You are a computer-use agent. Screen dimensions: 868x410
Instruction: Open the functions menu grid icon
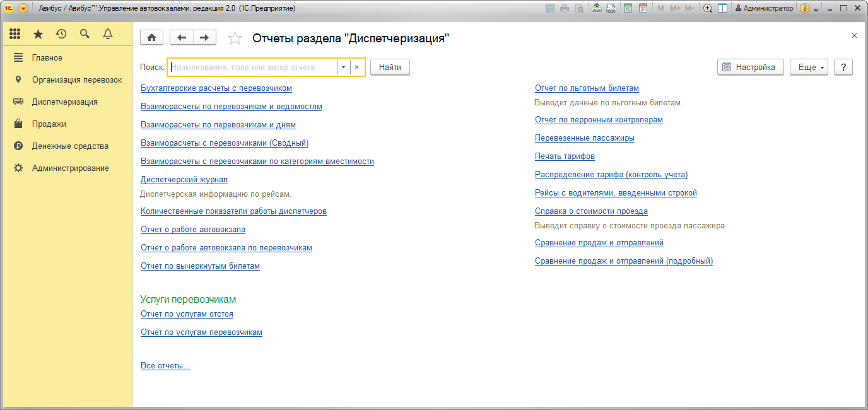point(15,34)
